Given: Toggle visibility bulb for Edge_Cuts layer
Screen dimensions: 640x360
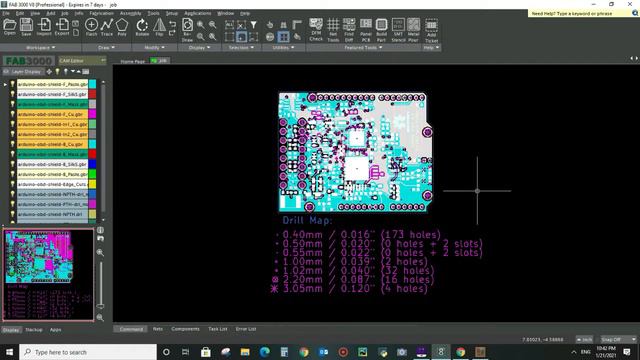Looking at the screenshot, I should click(x=13, y=184).
